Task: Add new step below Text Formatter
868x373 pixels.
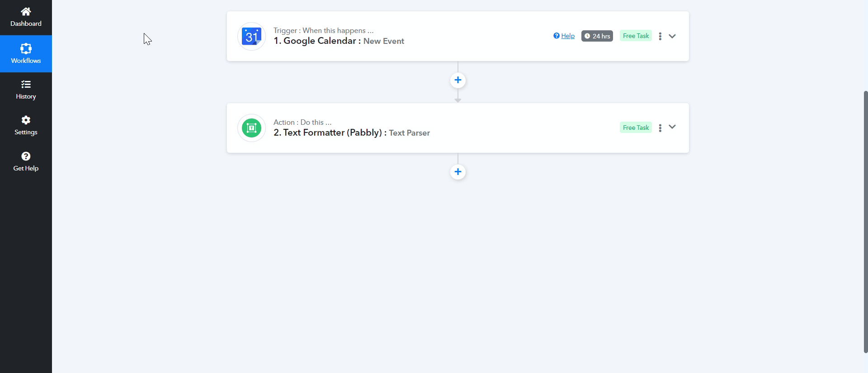Action: click(458, 172)
